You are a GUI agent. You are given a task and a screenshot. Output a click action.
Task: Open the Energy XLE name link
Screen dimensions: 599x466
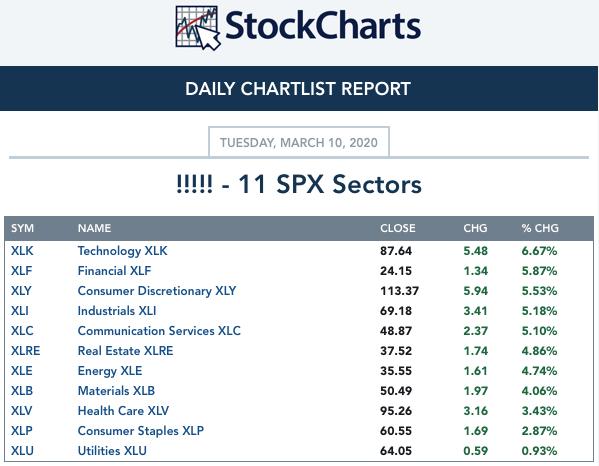pos(110,371)
